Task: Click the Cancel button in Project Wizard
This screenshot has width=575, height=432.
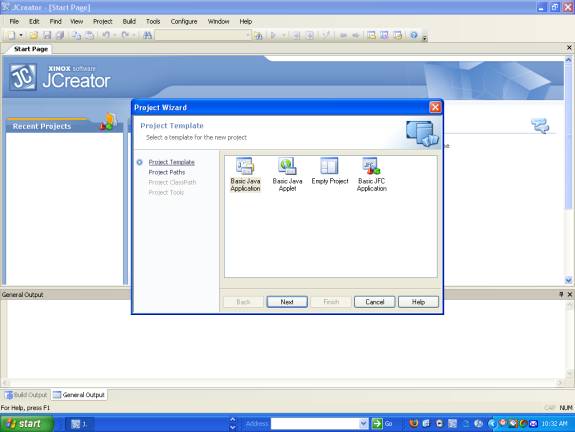Action: click(x=374, y=302)
